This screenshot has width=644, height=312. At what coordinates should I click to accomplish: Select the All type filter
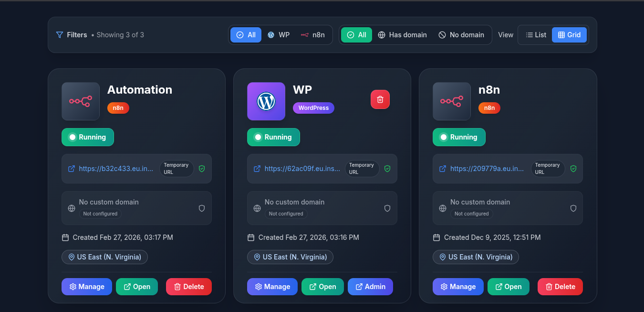pyautogui.click(x=246, y=35)
